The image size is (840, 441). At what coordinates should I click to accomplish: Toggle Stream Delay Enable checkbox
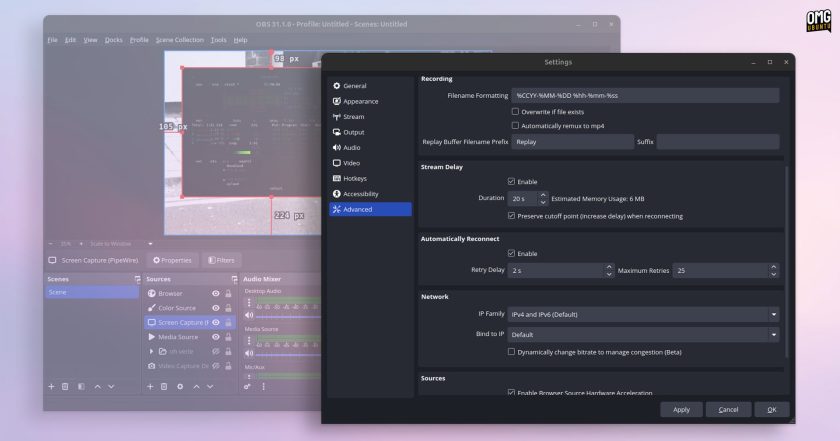pos(511,182)
